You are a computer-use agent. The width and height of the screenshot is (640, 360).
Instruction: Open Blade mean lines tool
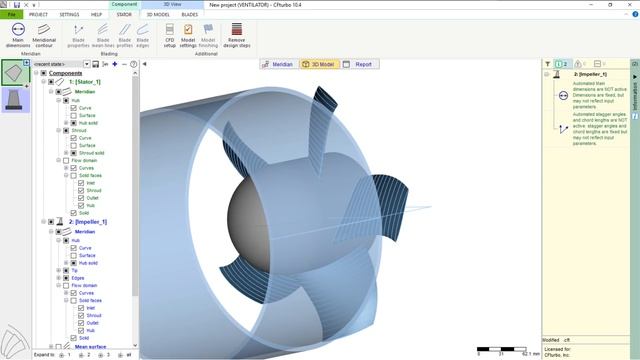pos(103,35)
